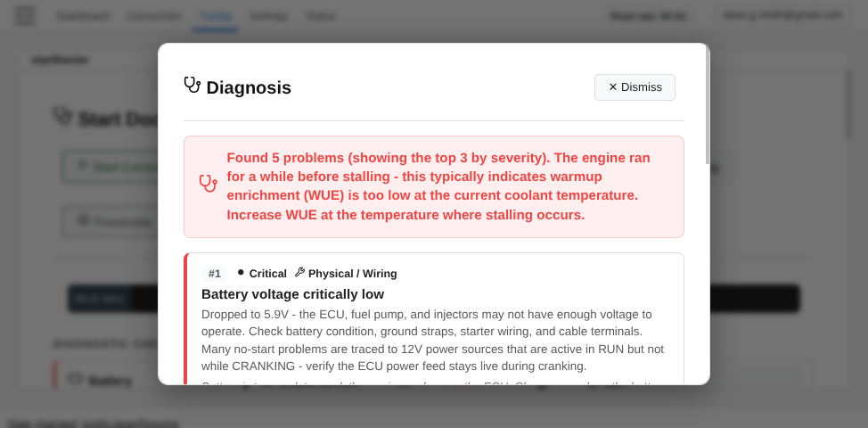Click the wrench icon next to Physical / Wiring
Screen dimensions: 868x428
pyautogui.click(x=299, y=273)
